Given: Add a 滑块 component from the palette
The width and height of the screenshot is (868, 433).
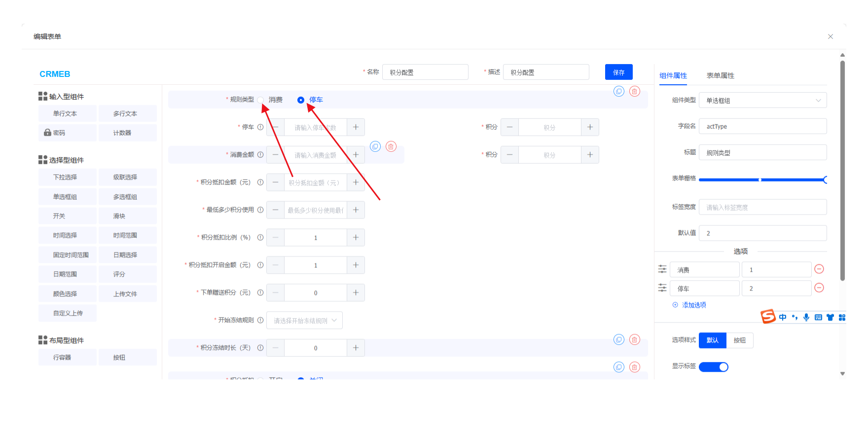Looking at the screenshot, I should pyautogui.click(x=128, y=216).
